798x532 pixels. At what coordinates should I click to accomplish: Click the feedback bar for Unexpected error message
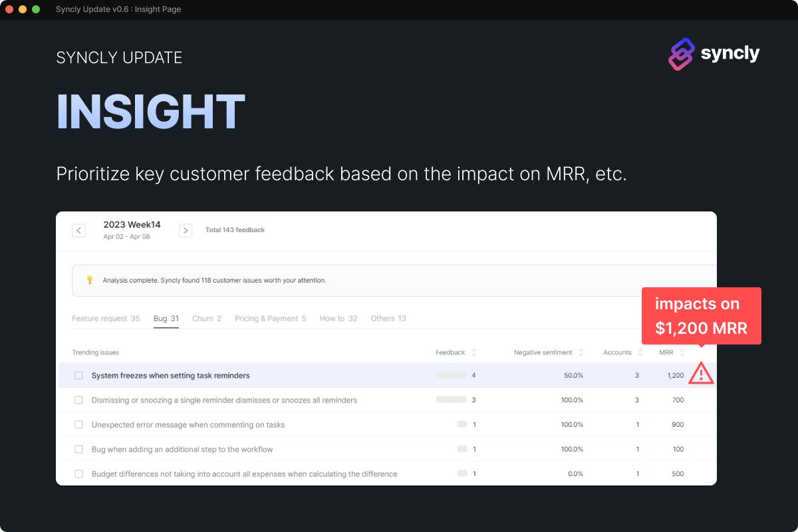tap(462, 424)
